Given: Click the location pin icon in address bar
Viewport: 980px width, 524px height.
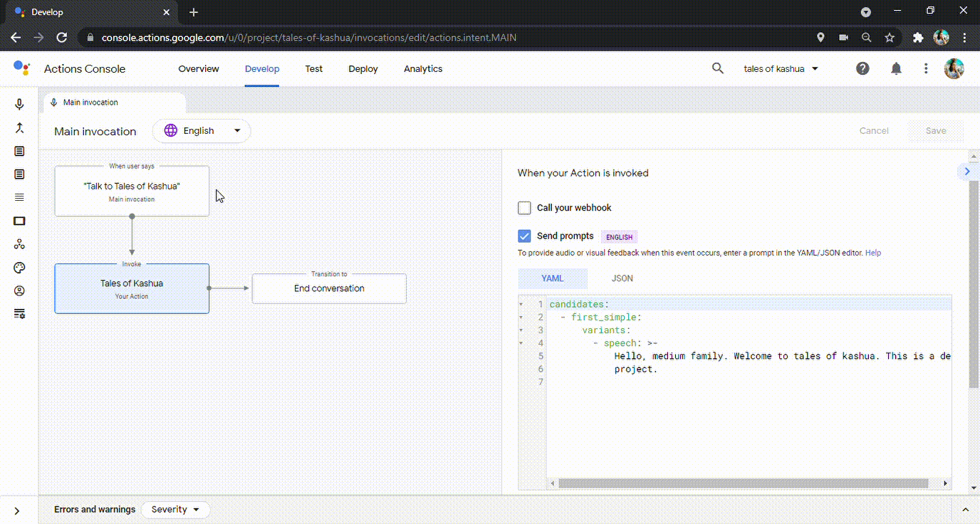Looking at the screenshot, I should pos(820,38).
